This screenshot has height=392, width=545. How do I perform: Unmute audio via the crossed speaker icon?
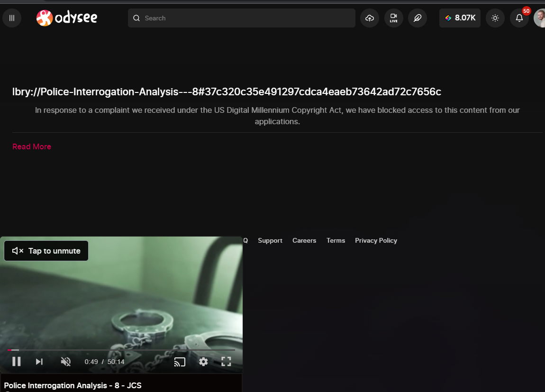tap(65, 361)
